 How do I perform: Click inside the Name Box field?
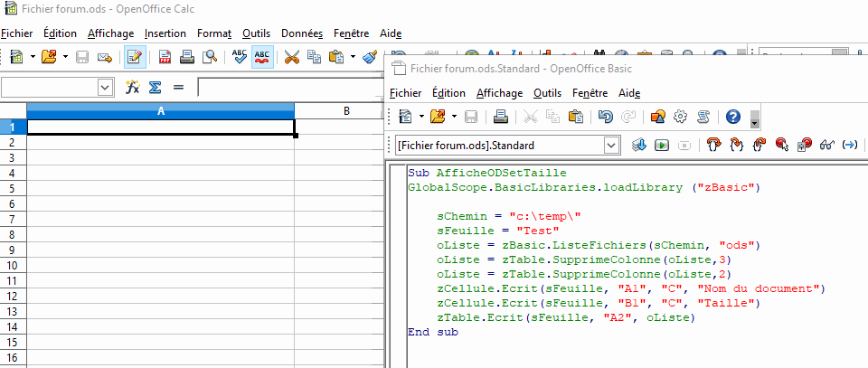click(49, 88)
